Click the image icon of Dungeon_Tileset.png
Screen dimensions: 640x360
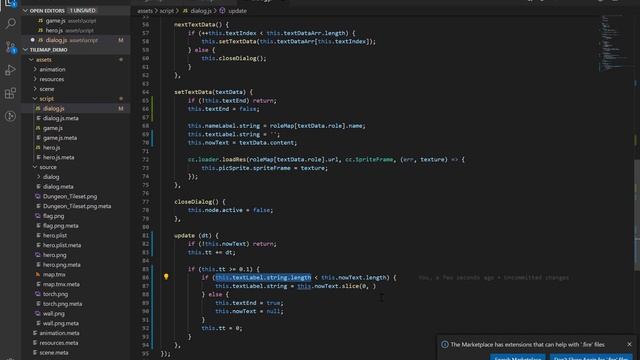tap(38, 196)
